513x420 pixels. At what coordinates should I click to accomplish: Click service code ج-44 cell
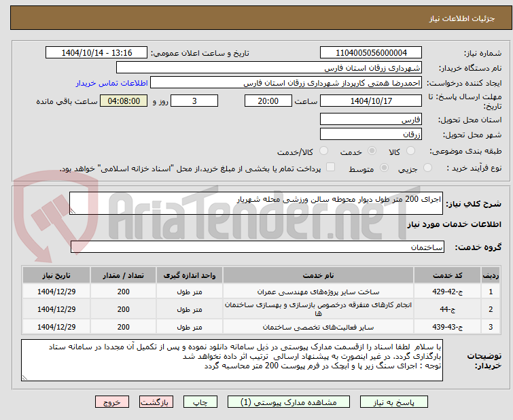coord(447,309)
